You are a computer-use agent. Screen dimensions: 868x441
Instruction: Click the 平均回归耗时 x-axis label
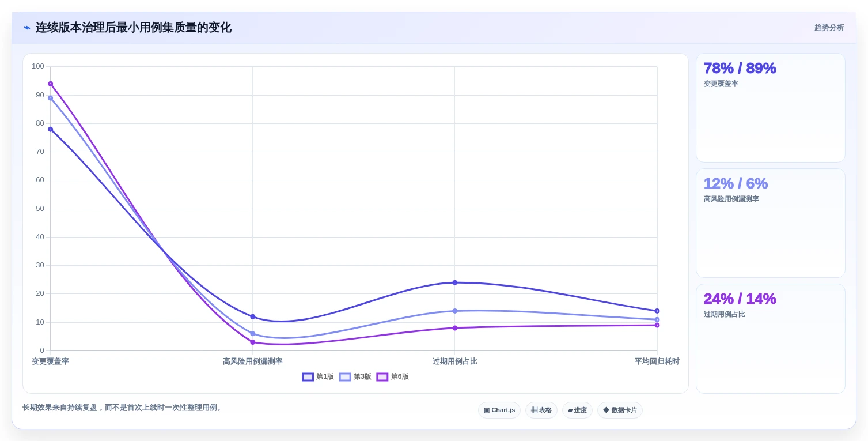pos(657,361)
